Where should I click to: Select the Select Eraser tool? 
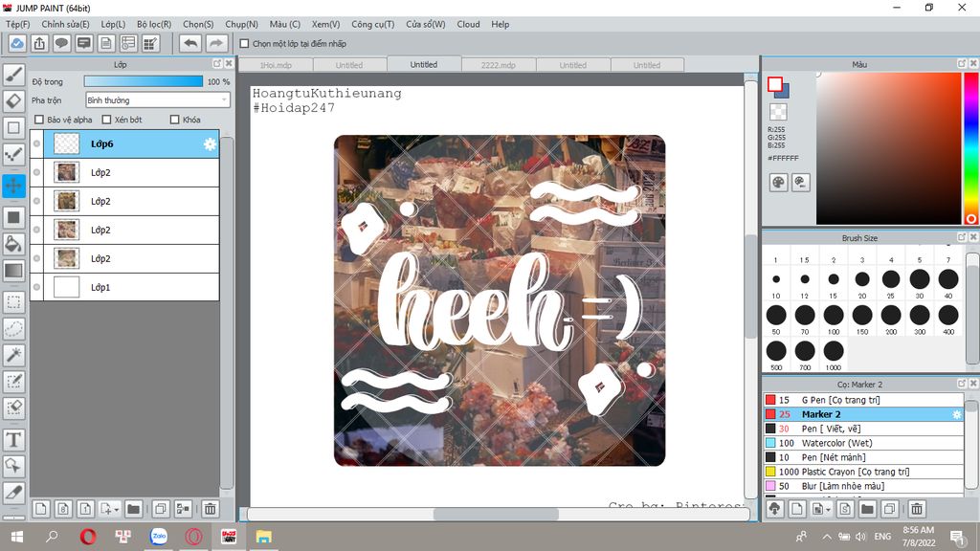[x=13, y=408]
